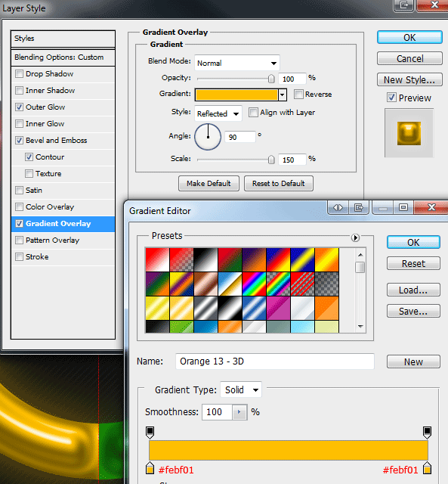Click the Reset to Default button
448x484 pixels.
[279, 183]
